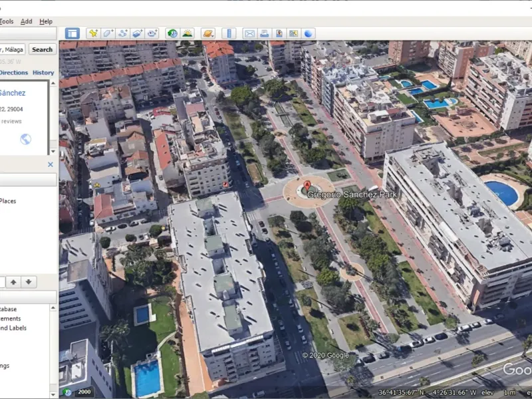Open the search History link
The image size is (532, 399).
(x=43, y=72)
